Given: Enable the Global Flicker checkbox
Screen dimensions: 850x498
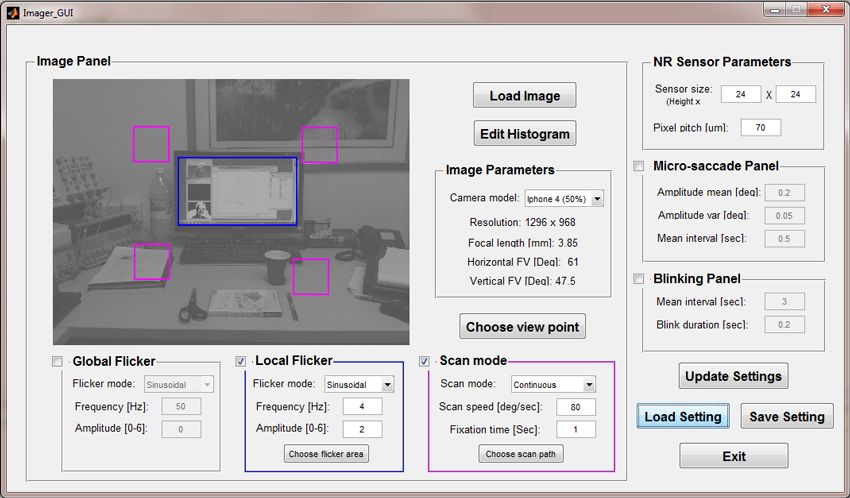Looking at the screenshot, I should coord(57,361).
